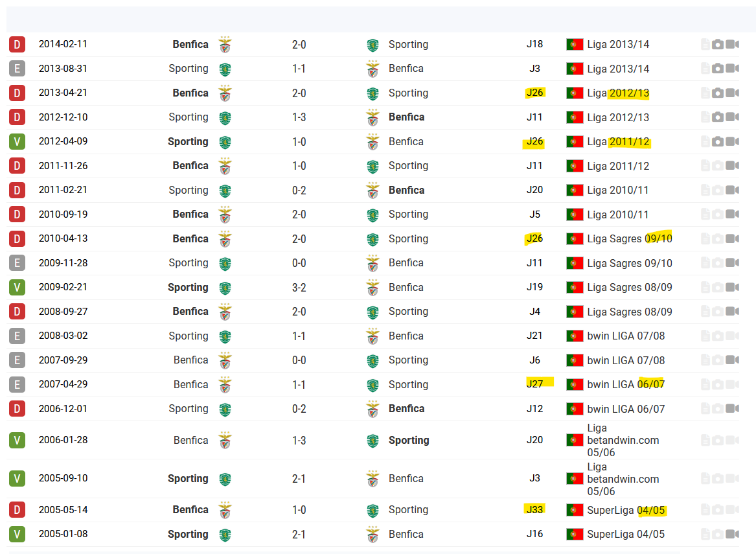Open Liga betandwin.com 05/06 in the 2006-01-28 row
Viewport: 756px width, 554px height.
click(x=623, y=440)
